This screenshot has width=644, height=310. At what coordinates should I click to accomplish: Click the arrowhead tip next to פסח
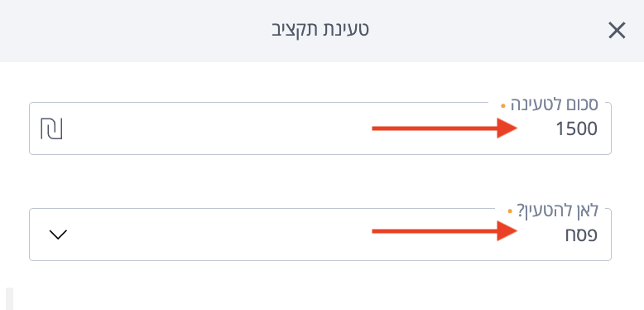507,231
